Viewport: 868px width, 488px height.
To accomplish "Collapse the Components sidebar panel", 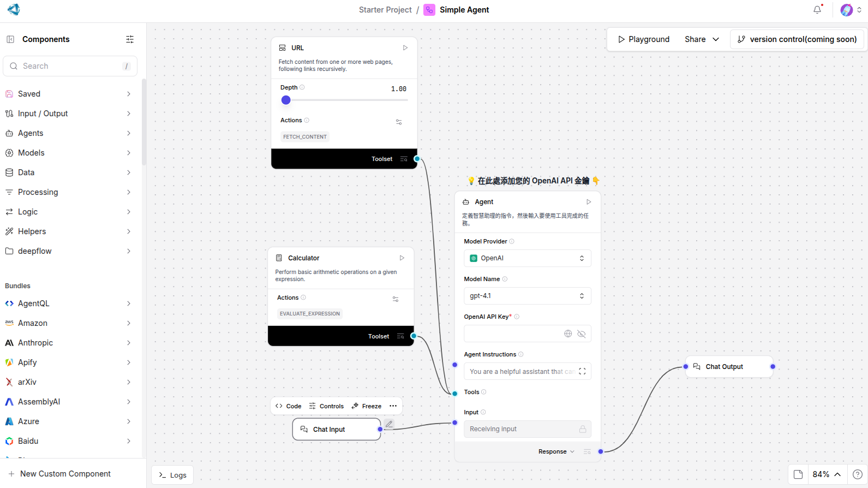I will 10,39.
